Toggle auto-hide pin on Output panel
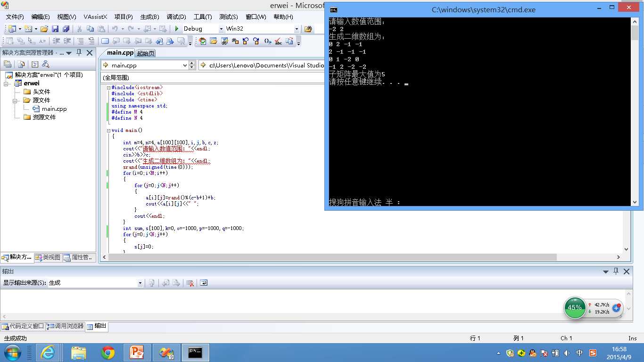 tap(616, 271)
